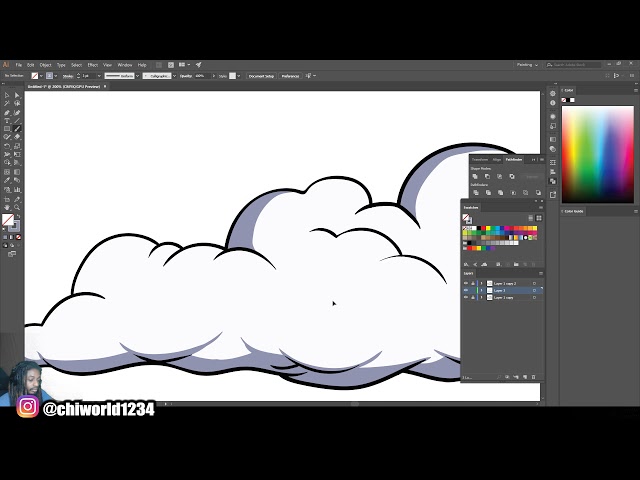Select the Hand tool
The width and height of the screenshot is (640, 480).
(x=7, y=207)
